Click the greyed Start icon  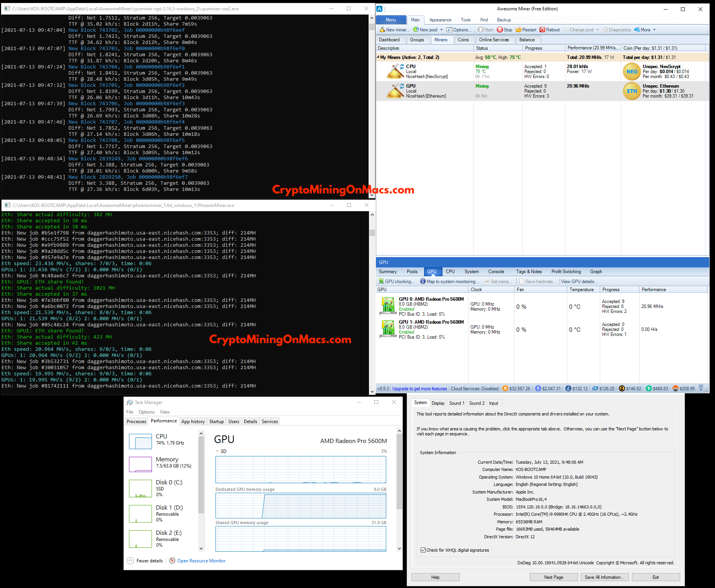click(481, 30)
